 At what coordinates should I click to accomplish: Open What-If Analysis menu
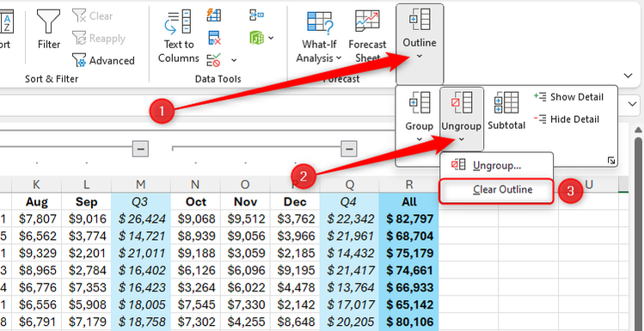coord(319,37)
